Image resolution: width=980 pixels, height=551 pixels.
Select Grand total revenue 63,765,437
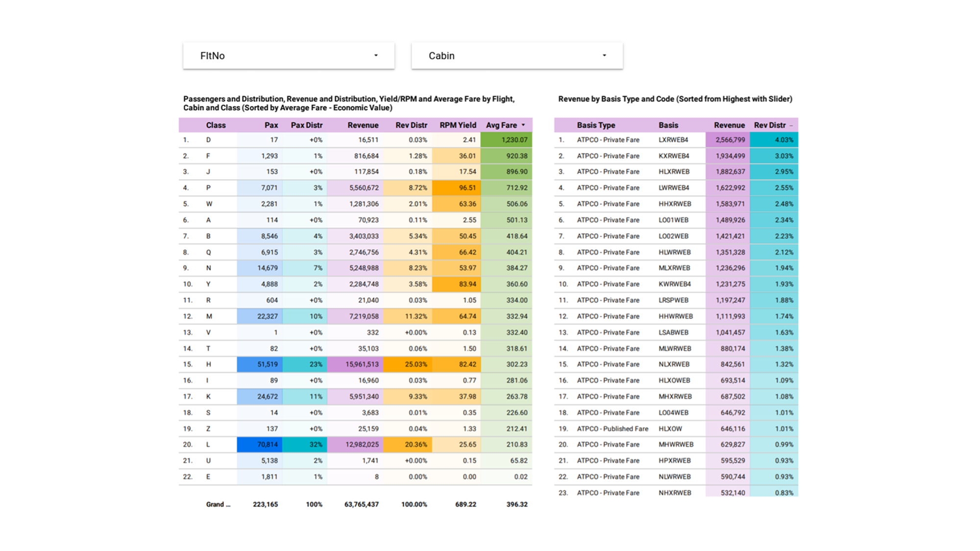(x=362, y=504)
